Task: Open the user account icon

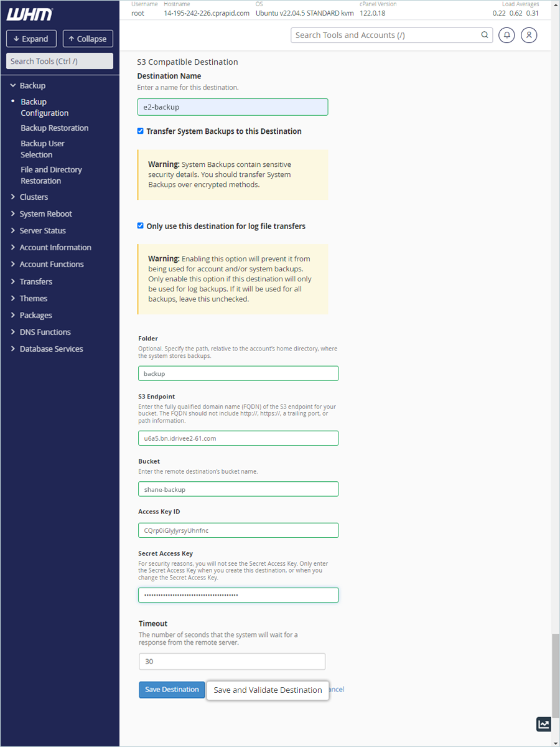Action: [x=529, y=35]
